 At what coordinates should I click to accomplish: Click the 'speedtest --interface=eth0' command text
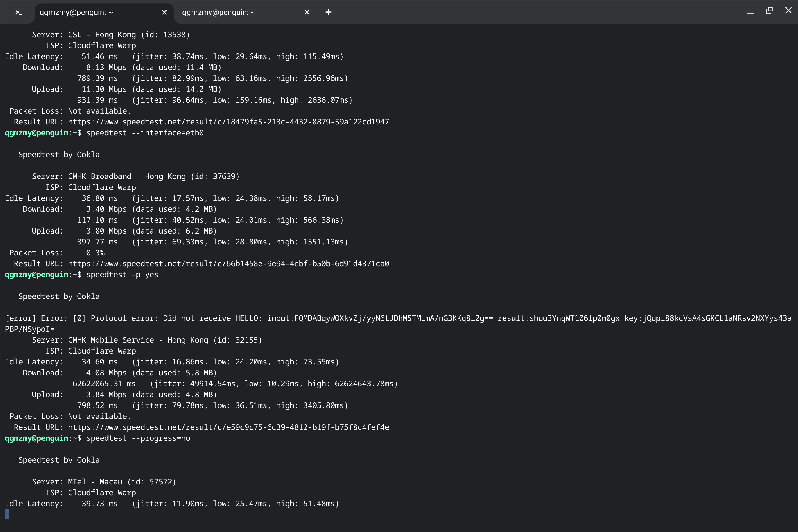[x=145, y=133]
